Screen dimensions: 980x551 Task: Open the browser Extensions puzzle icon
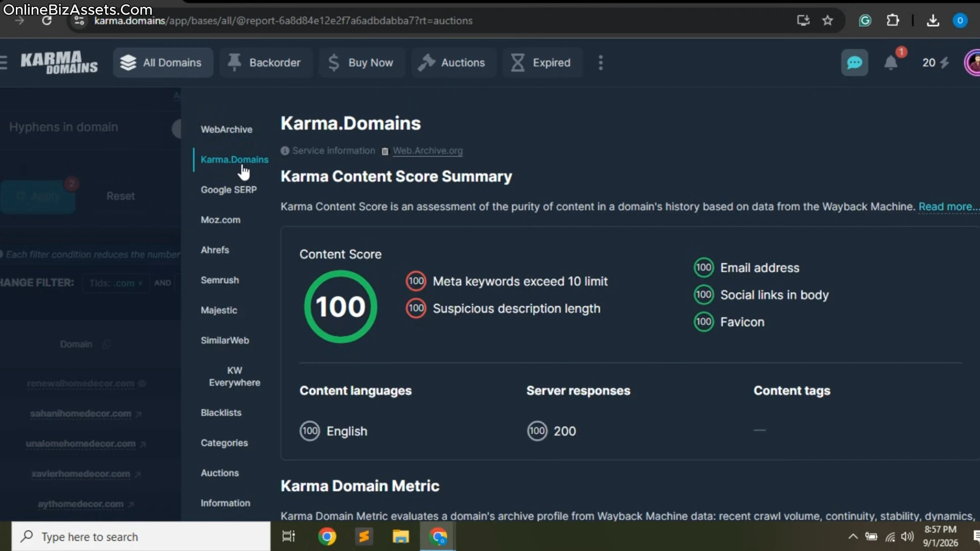[893, 20]
